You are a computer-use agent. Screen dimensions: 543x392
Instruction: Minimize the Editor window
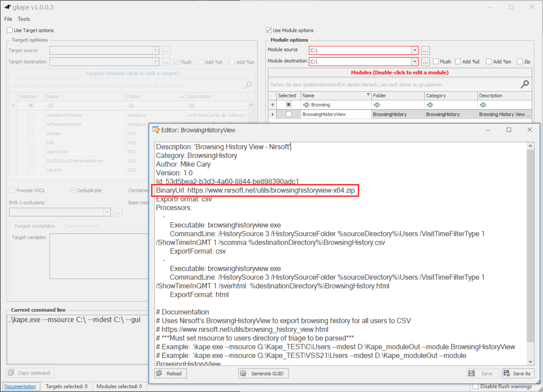tap(488, 130)
